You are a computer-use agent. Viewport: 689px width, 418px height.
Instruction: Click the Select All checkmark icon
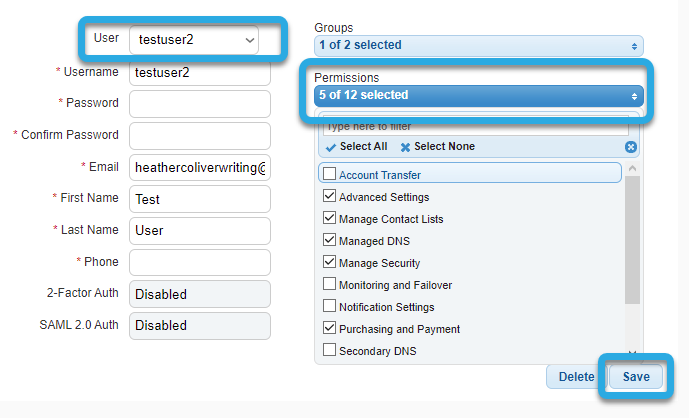pos(330,147)
